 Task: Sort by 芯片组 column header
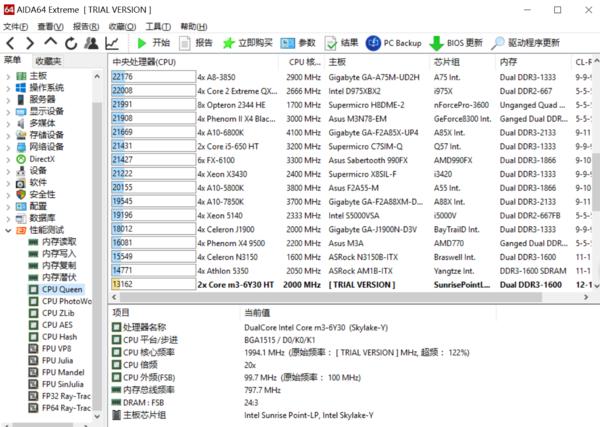[464, 62]
